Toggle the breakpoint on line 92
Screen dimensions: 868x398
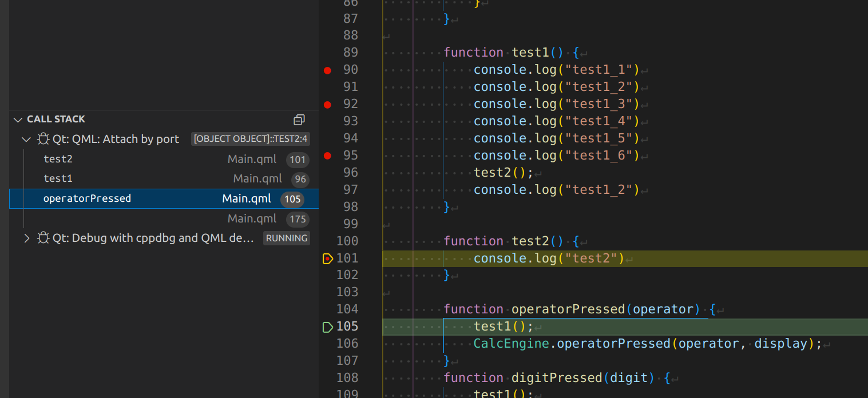point(327,105)
